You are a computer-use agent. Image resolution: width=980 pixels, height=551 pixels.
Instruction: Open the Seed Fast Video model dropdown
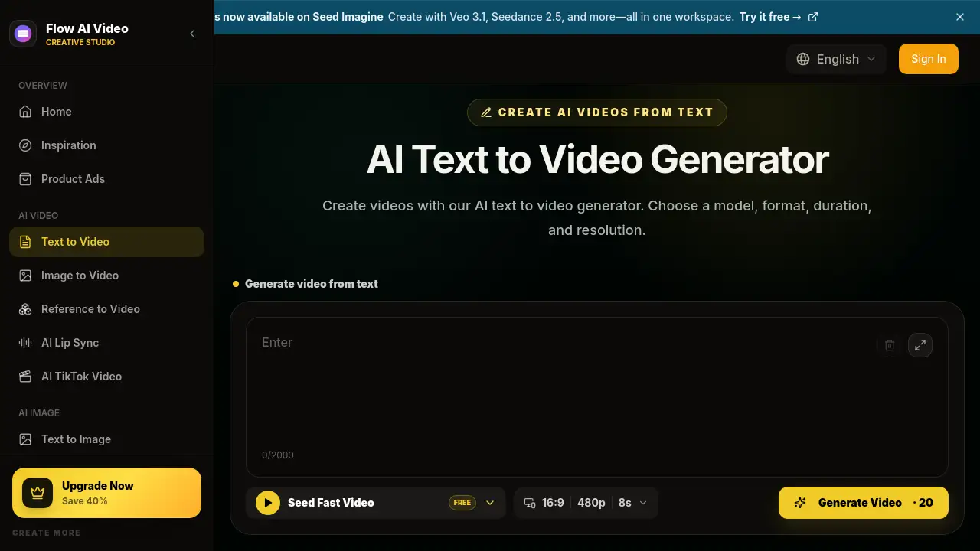coord(376,503)
